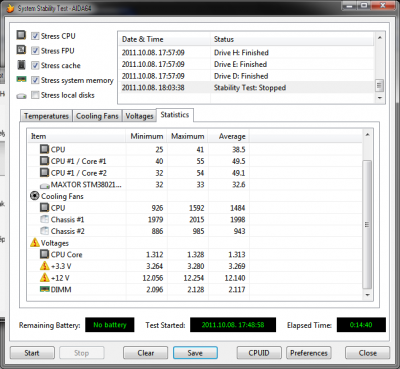Select the 'Stability Test: Stopped' log row
This screenshot has height=369, width=400.
(x=247, y=88)
